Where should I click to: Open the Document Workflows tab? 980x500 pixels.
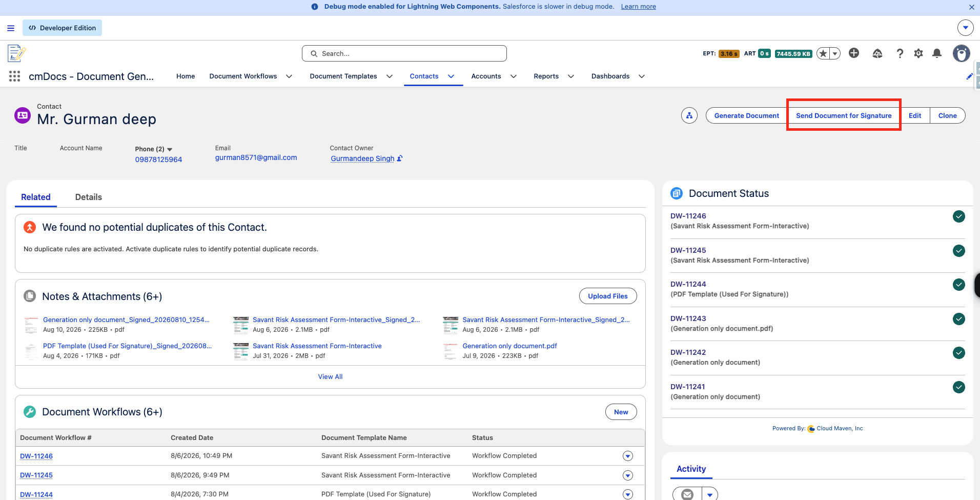pyautogui.click(x=243, y=76)
